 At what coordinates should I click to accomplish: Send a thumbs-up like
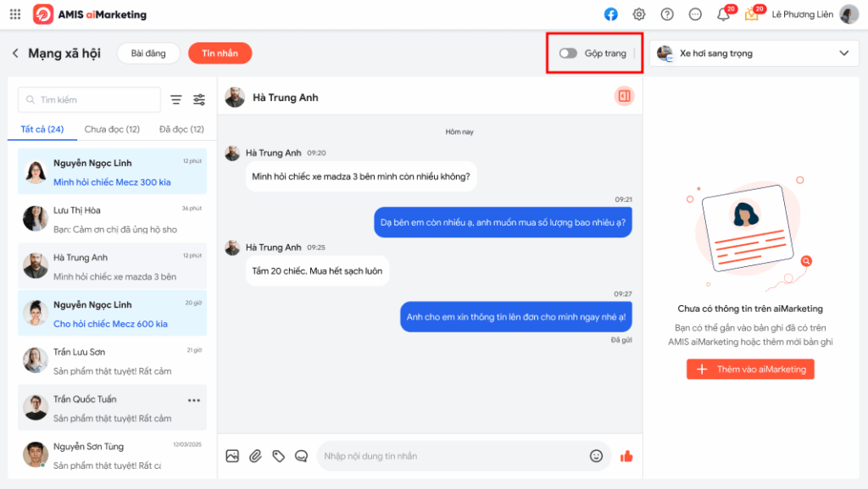click(626, 456)
